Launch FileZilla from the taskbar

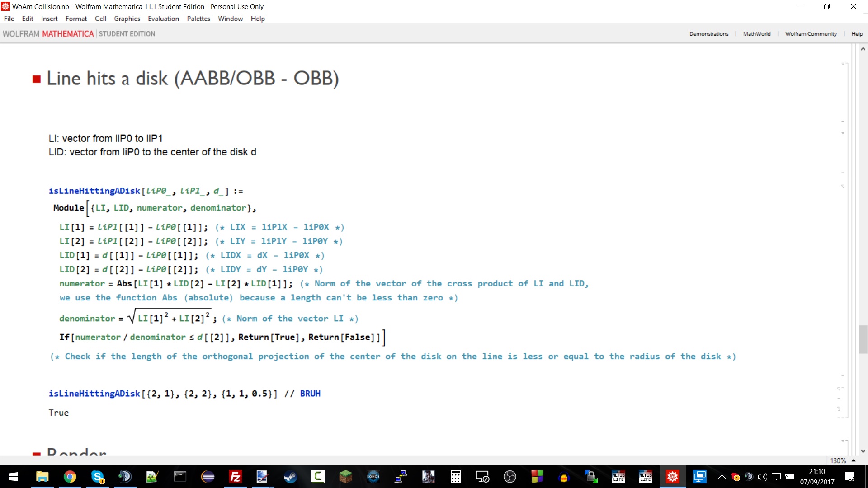tap(236, 477)
